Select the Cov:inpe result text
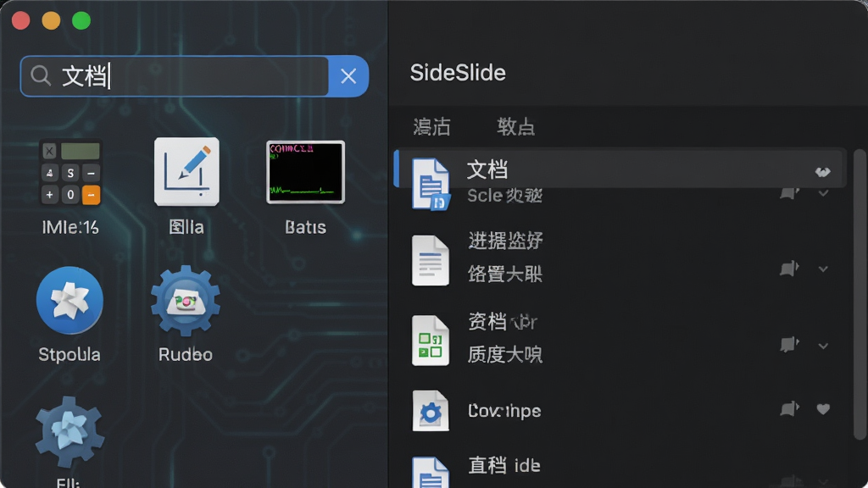 [x=504, y=411]
